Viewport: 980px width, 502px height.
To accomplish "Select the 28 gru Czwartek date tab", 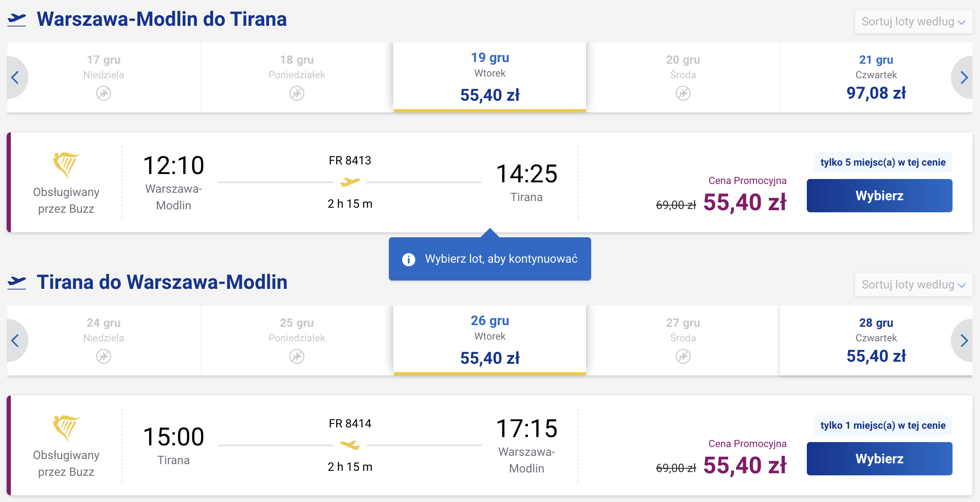I will [876, 340].
